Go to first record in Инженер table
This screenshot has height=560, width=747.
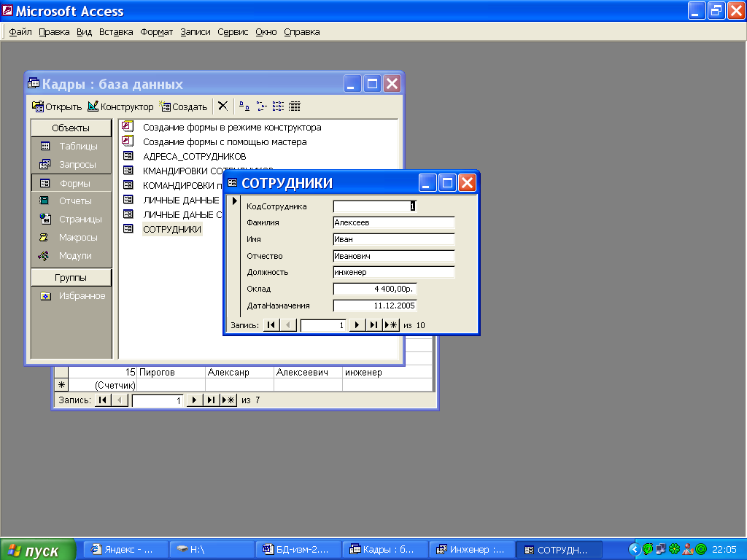(102, 400)
